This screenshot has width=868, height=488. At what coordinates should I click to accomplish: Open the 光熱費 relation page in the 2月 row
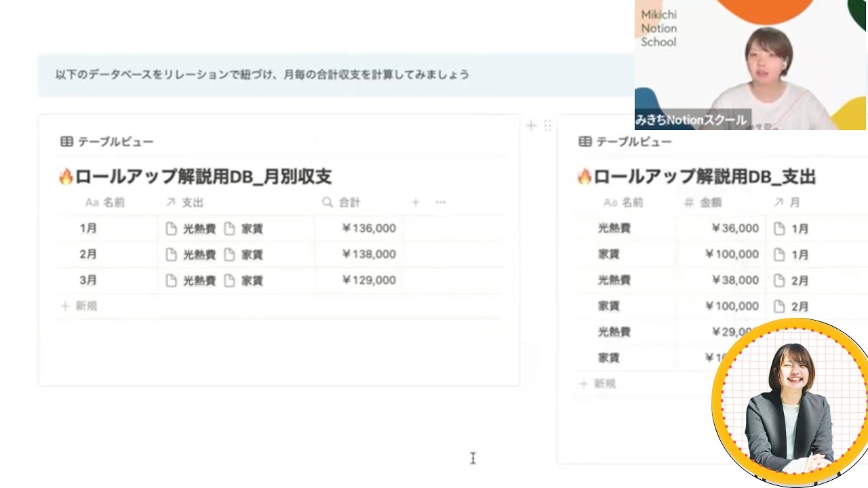tap(191, 254)
